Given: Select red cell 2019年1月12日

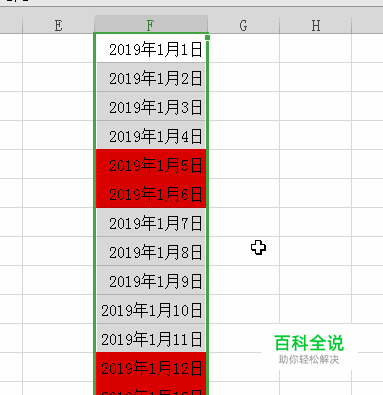Looking at the screenshot, I should pos(151,367).
